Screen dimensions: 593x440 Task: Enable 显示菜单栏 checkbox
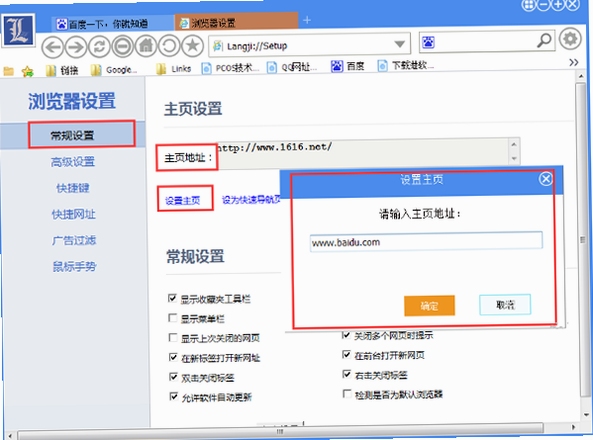[x=172, y=317]
